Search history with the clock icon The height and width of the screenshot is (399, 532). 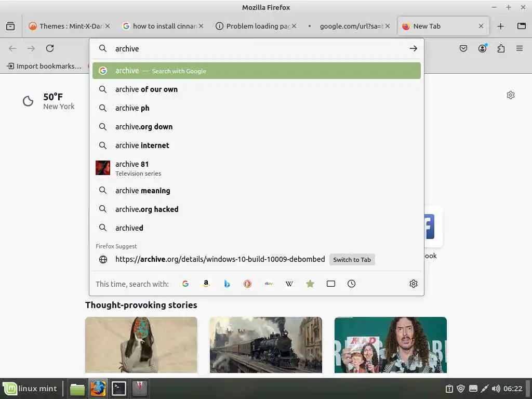click(352, 284)
